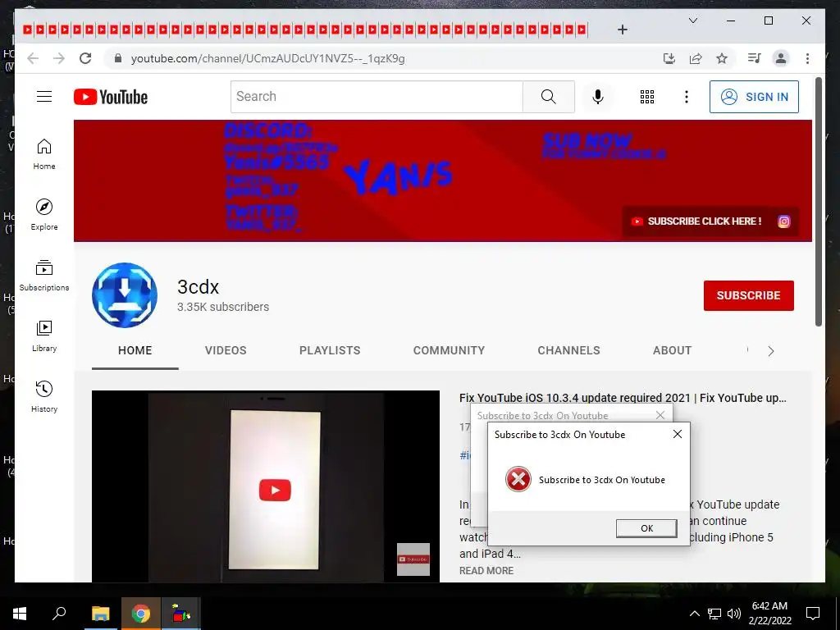Open Windows taskbar search
The height and width of the screenshot is (630, 840).
(x=59, y=614)
